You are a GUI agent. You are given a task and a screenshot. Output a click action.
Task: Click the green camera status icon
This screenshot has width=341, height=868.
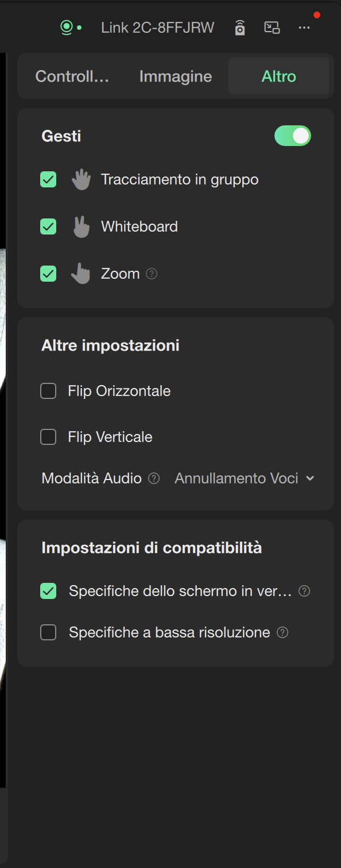tap(68, 27)
